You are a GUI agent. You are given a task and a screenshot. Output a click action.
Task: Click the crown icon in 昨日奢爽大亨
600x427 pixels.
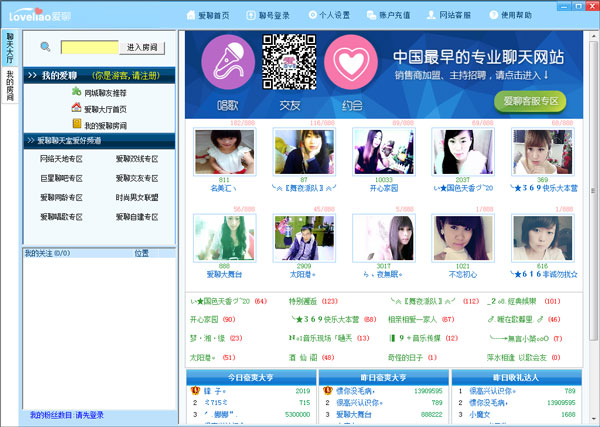328,391
